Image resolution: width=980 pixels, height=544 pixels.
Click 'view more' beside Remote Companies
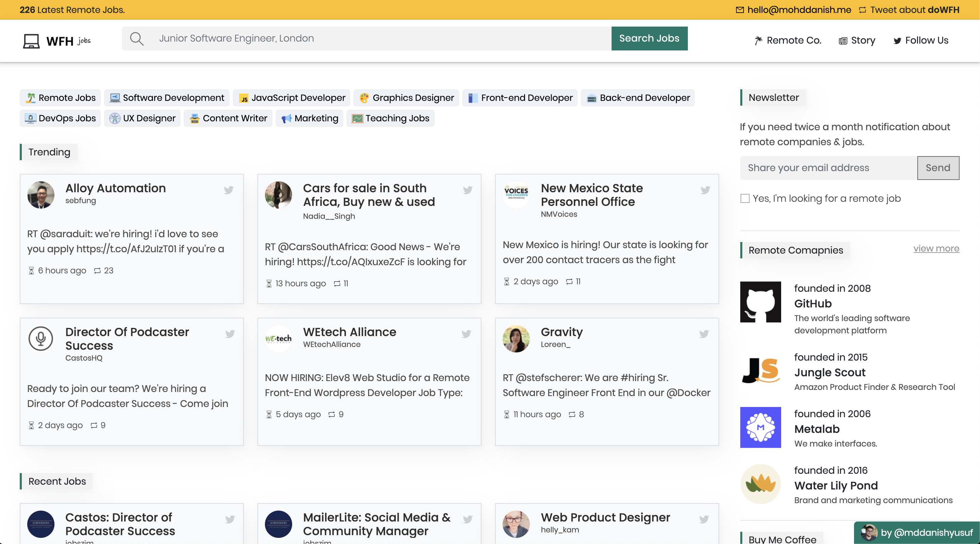(936, 248)
